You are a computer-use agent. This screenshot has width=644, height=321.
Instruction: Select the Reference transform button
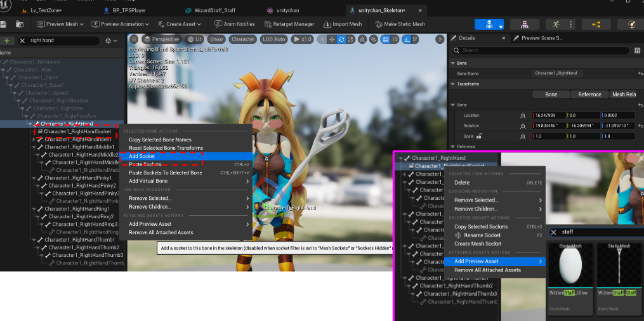[589, 95]
